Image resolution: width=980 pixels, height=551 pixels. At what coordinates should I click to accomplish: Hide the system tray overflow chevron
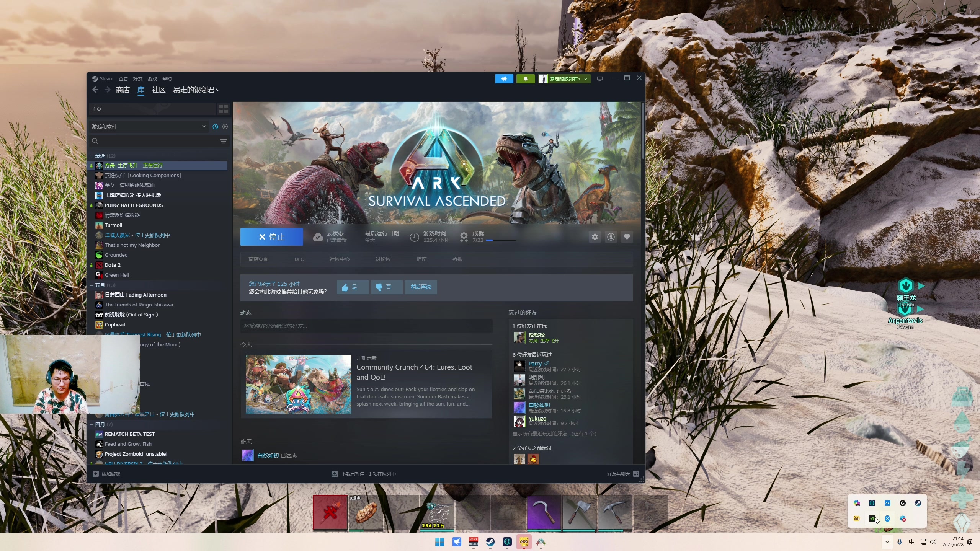click(887, 542)
